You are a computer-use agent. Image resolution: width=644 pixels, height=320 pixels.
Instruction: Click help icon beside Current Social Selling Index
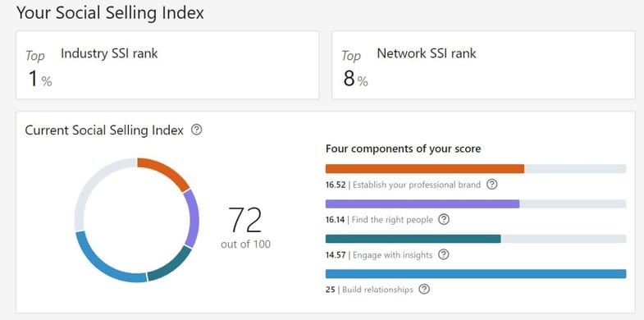[197, 130]
